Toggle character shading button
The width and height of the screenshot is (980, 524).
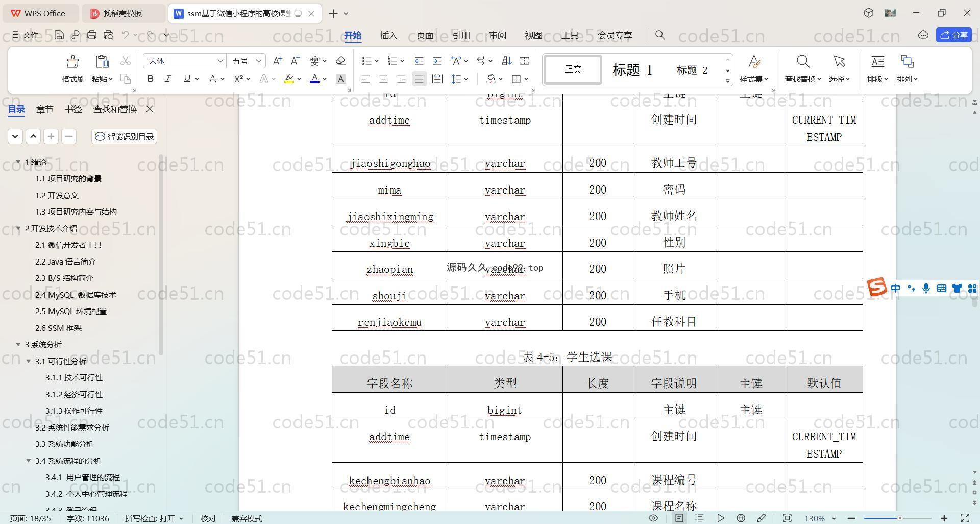[x=341, y=79]
